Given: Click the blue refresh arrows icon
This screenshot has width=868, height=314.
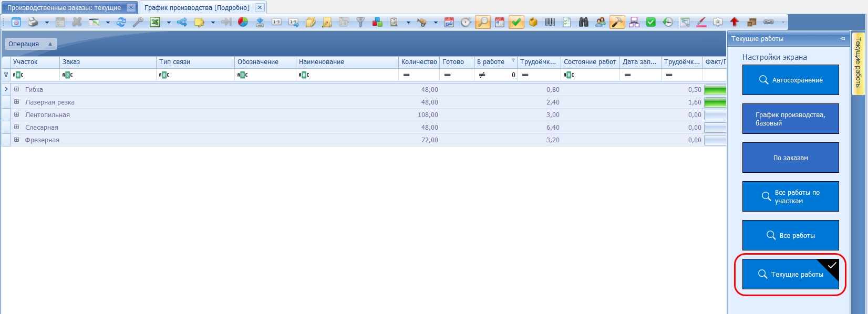Looking at the screenshot, I should (121, 22).
